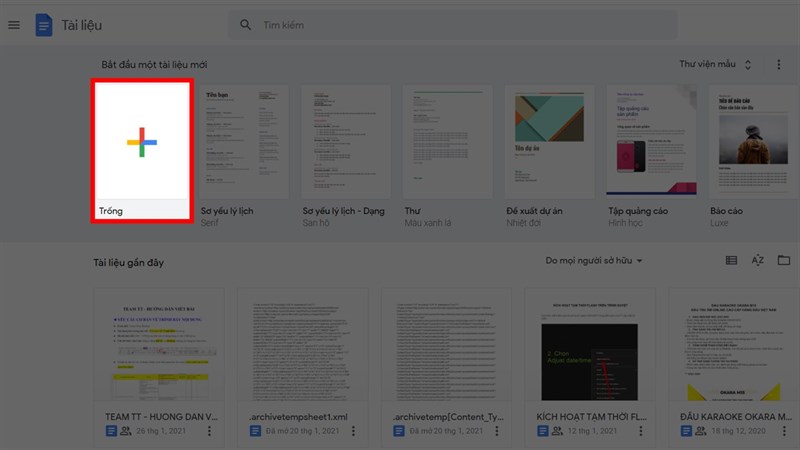Click the title .archivetempsheet1.xml
This screenshot has width=800, height=450.
(x=298, y=417)
